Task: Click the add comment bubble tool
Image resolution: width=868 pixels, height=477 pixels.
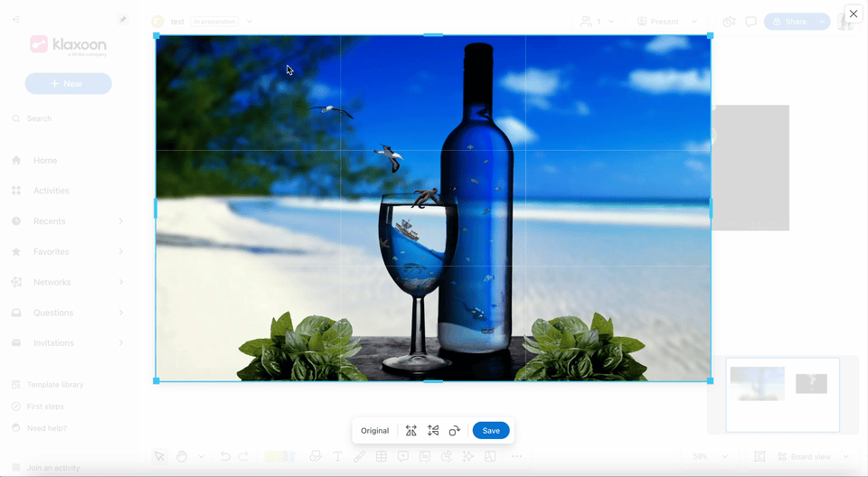Action: pyautogui.click(x=403, y=456)
